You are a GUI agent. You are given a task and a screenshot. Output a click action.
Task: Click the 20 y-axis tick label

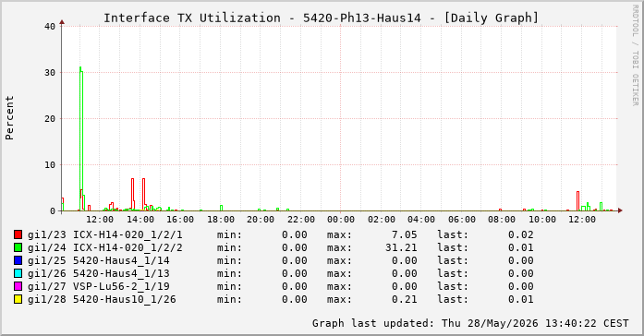[50, 118]
